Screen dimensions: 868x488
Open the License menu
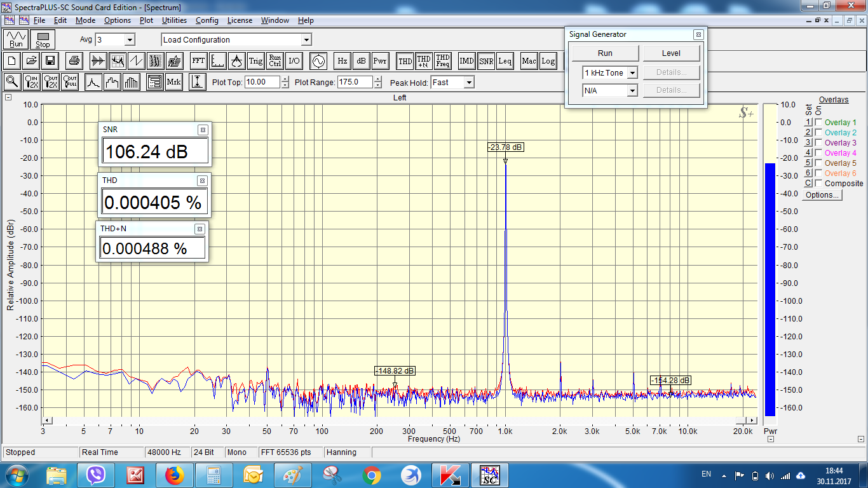pyautogui.click(x=240, y=20)
